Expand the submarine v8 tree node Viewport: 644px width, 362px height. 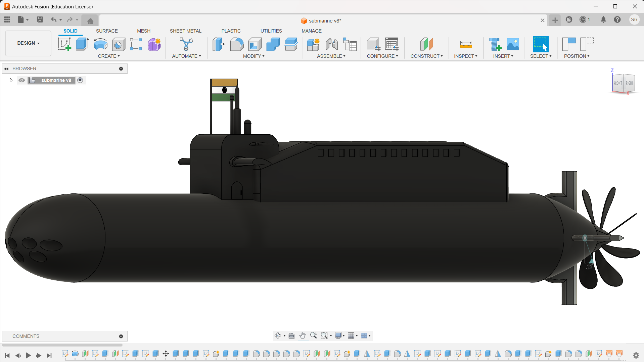[11, 80]
